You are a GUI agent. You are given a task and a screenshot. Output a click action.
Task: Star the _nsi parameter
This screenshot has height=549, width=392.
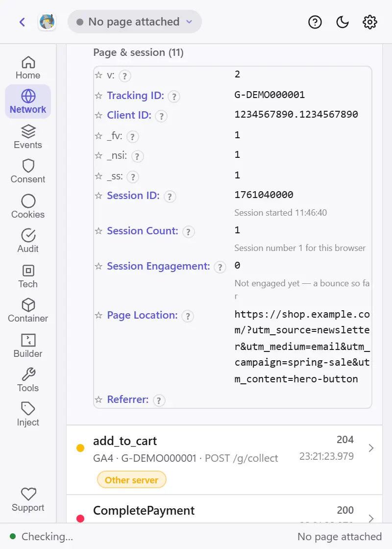[98, 155]
